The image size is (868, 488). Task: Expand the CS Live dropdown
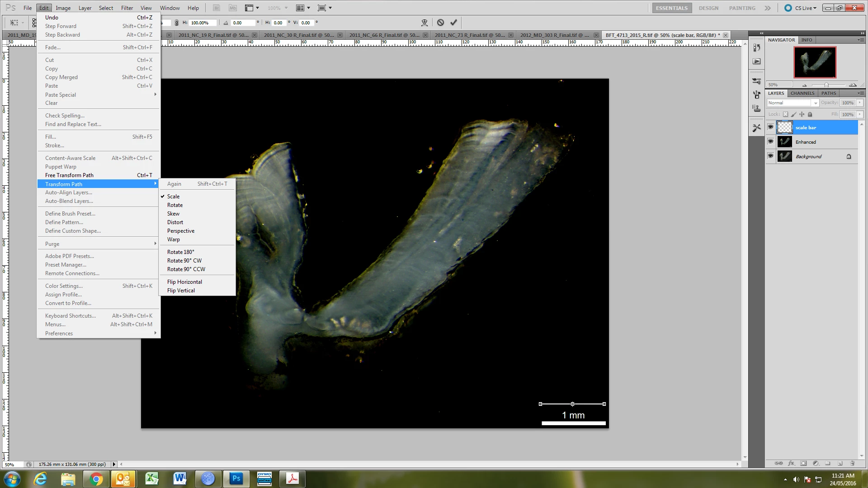806,8
